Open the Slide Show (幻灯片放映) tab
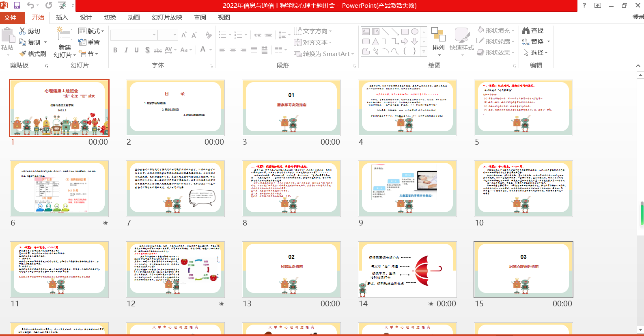 (167, 17)
